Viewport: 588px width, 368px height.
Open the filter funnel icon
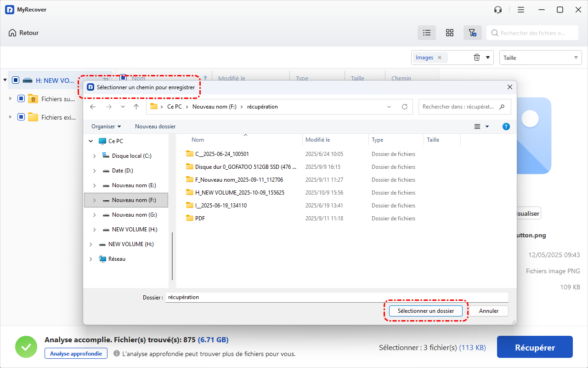472,33
